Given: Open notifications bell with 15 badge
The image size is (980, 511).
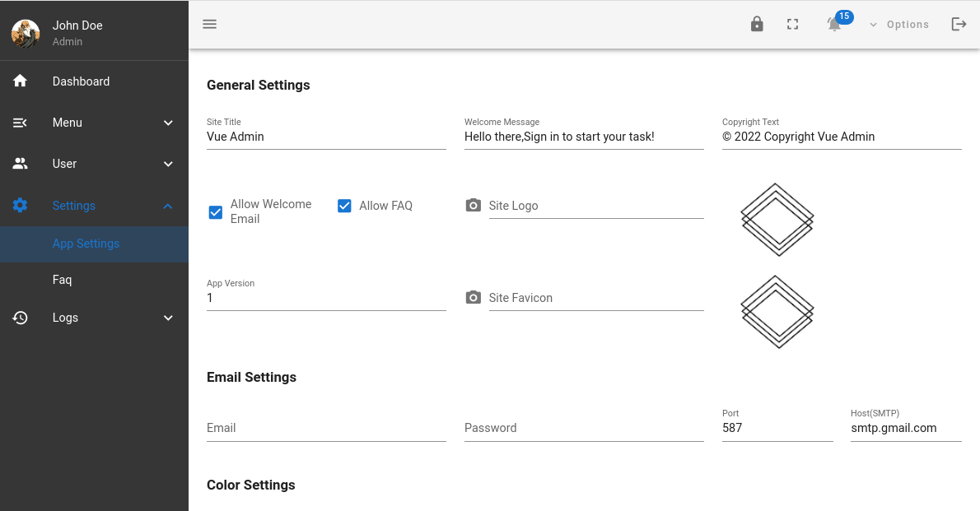Looking at the screenshot, I should (x=835, y=24).
